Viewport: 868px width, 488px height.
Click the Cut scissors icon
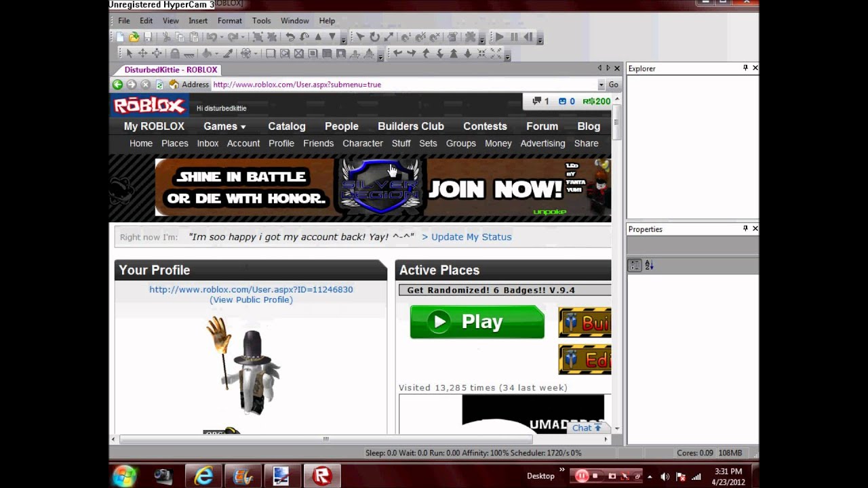[166, 37]
